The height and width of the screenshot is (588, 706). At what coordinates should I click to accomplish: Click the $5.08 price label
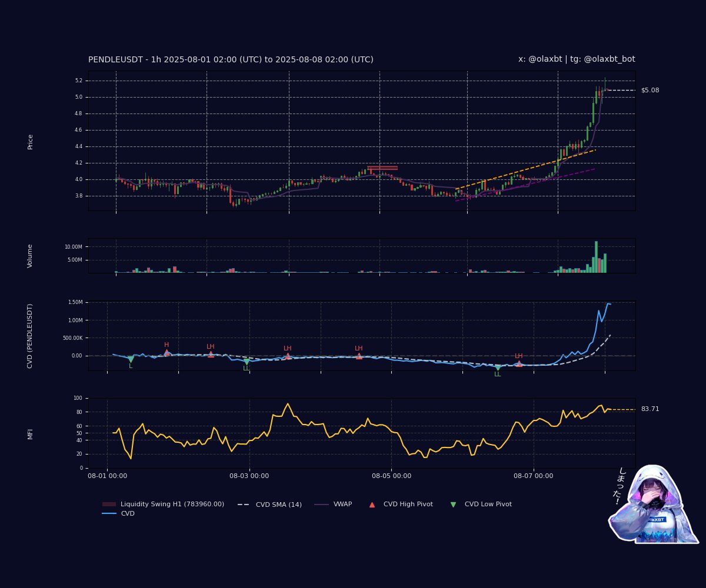point(649,90)
